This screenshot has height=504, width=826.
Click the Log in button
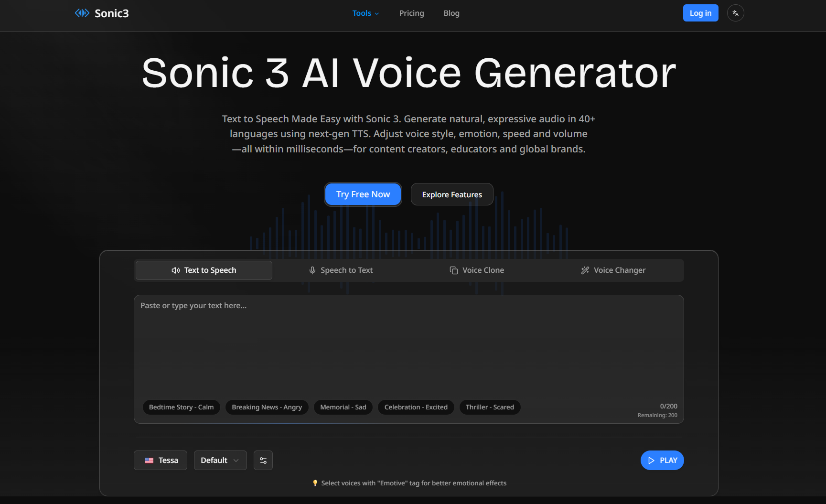[700, 13]
